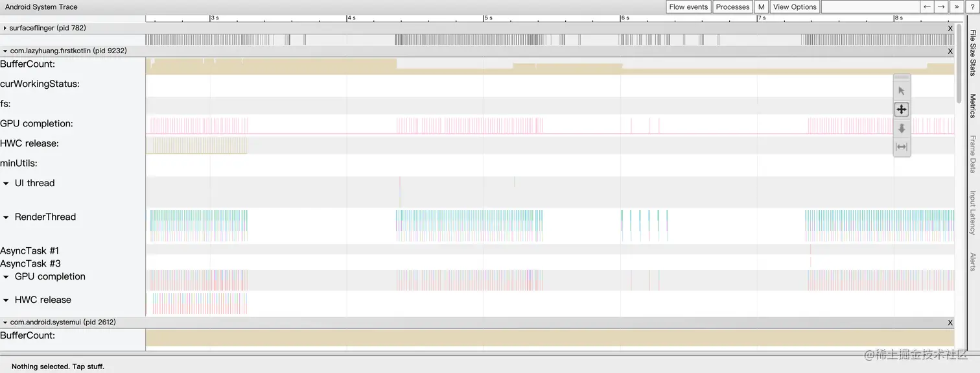Viewport: 980px width, 373px height.
Task: Collapse the com.android.systemui (pid 2612) process
Action: point(5,322)
